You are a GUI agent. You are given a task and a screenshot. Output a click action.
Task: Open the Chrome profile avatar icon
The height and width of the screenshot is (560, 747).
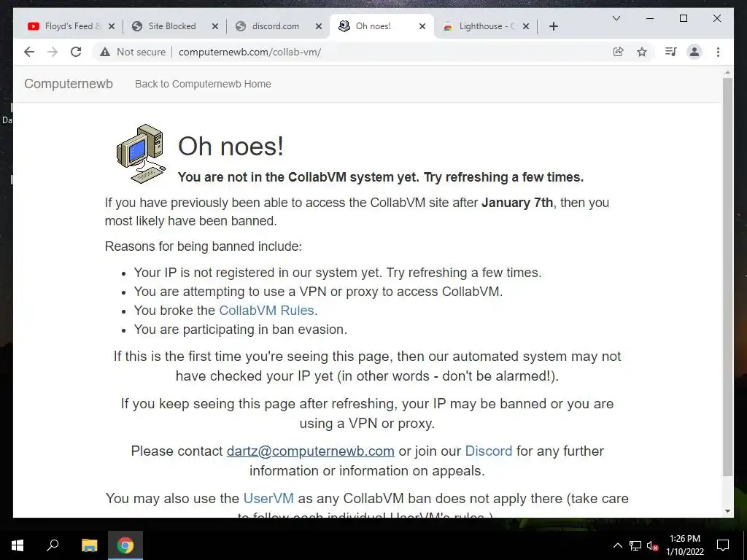(x=694, y=52)
